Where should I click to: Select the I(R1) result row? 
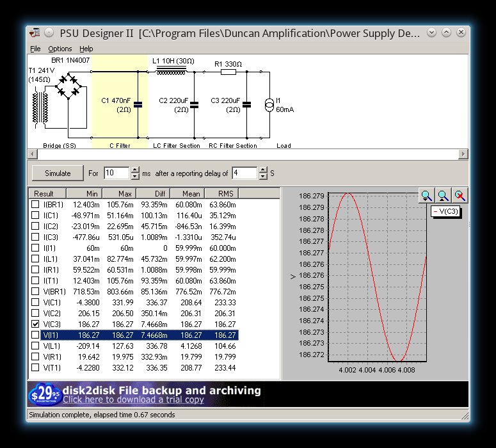139,269
